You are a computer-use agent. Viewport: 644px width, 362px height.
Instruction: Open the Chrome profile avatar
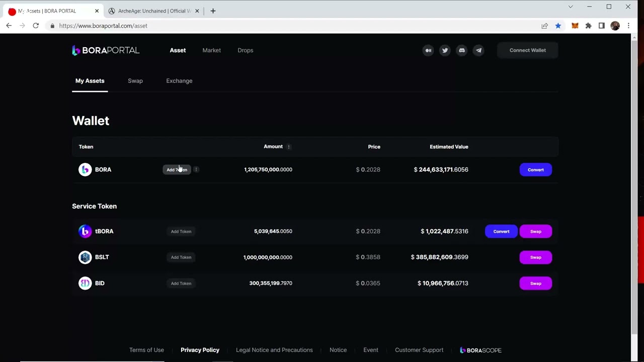click(x=615, y=26)
